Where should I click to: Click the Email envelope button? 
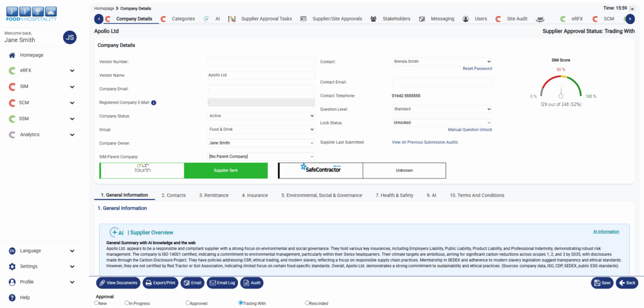pos(192,283)
